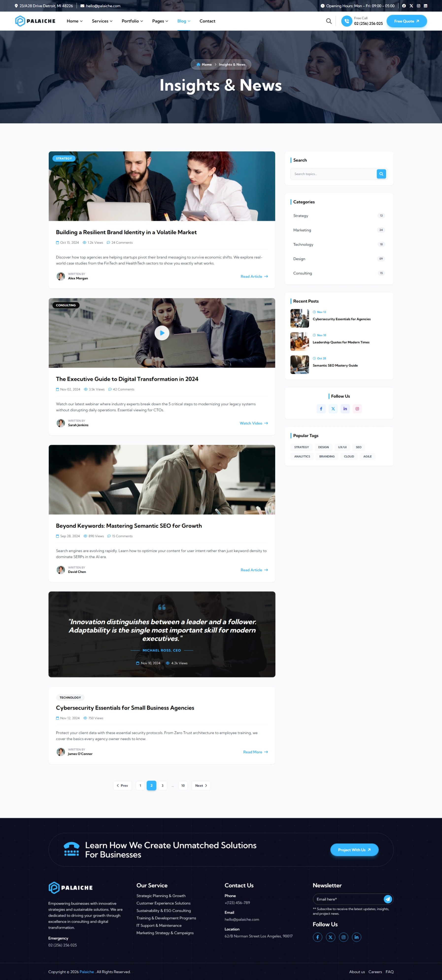The width and height of the screenshot is (442, 980).
Task: Select the Consulting category
Action: pos(339,273)
